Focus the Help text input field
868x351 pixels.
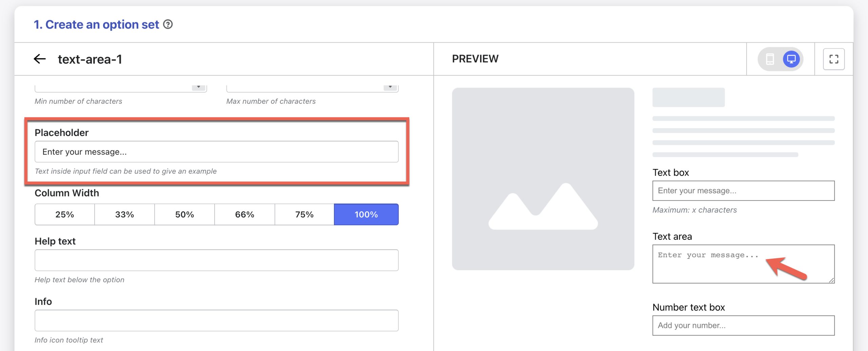coord(216,260)
